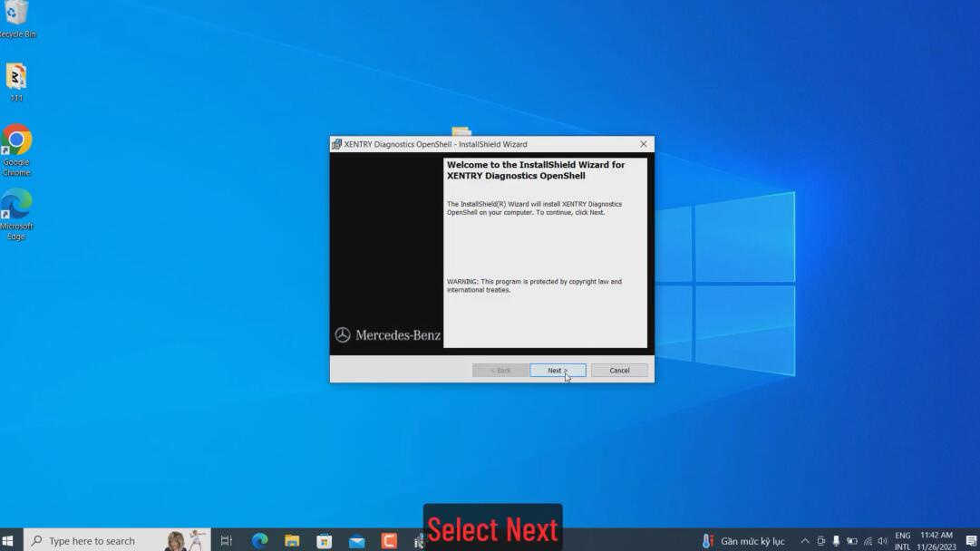Open the volume control in the system tray
Screen dimensions: 980x551
click(x=882, y=541)
